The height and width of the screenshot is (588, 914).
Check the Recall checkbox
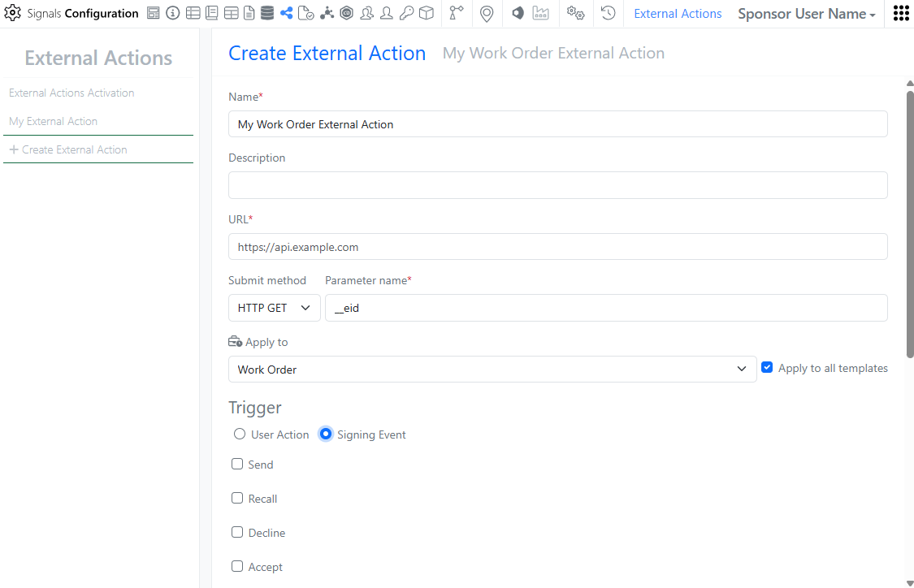tap(237, 498)
